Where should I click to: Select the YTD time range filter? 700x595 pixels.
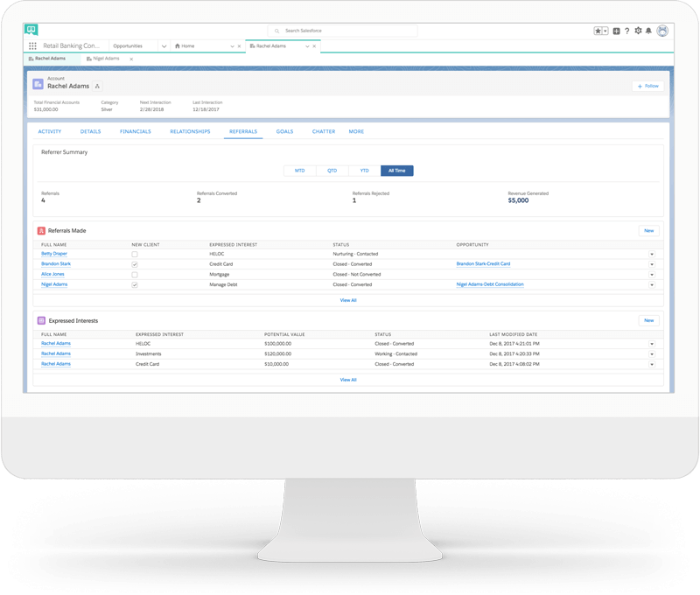364,171
